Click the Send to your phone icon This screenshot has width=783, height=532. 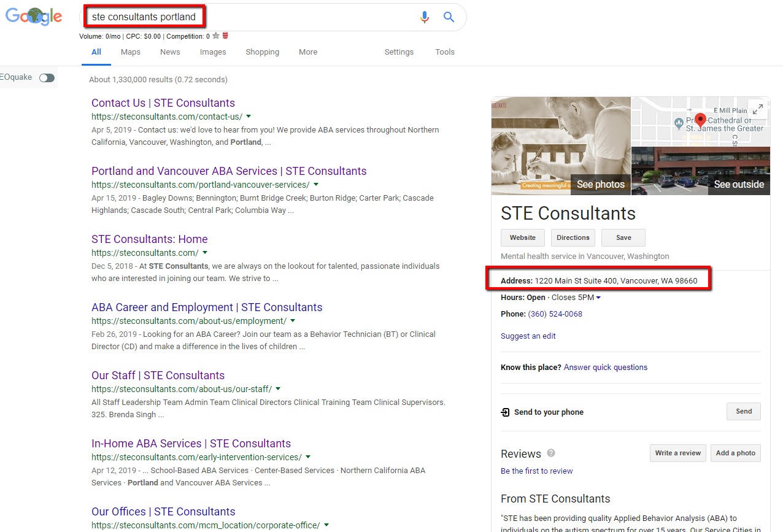[x=505, y=412]
